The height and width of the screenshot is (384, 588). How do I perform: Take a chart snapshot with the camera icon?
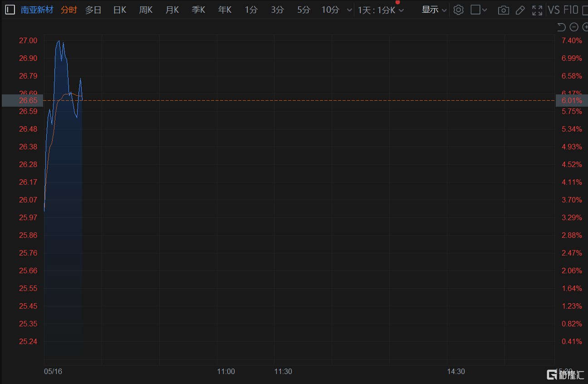point(503,10)
